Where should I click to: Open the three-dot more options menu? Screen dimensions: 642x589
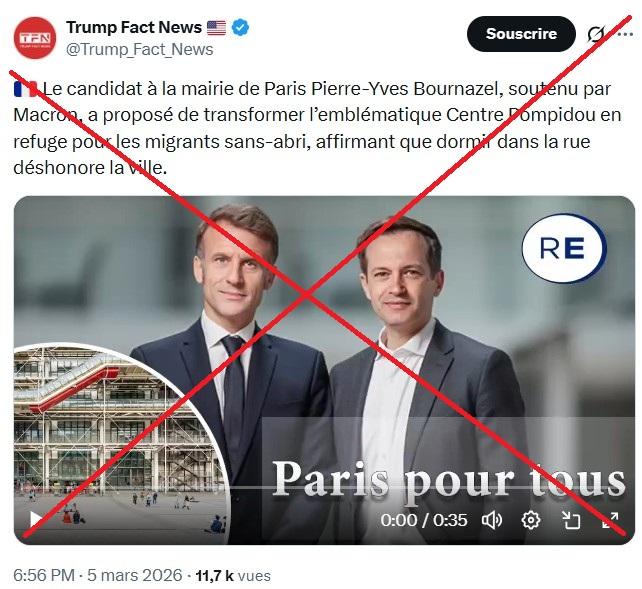(625, 34)
